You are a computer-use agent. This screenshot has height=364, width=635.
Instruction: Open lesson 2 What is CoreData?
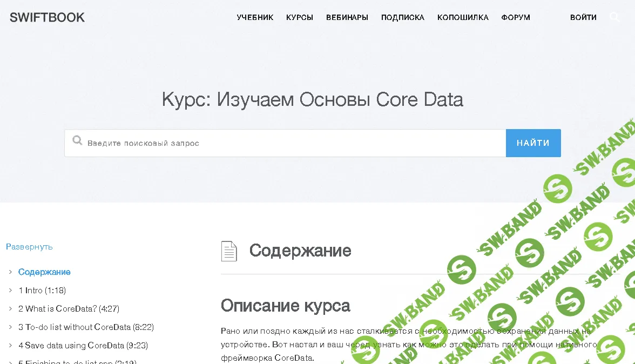68,309
